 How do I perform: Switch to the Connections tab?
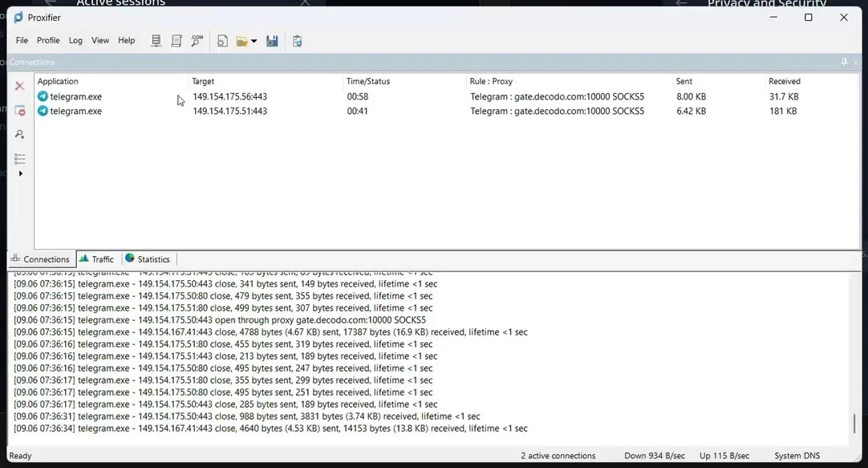(x=41, y=259)
